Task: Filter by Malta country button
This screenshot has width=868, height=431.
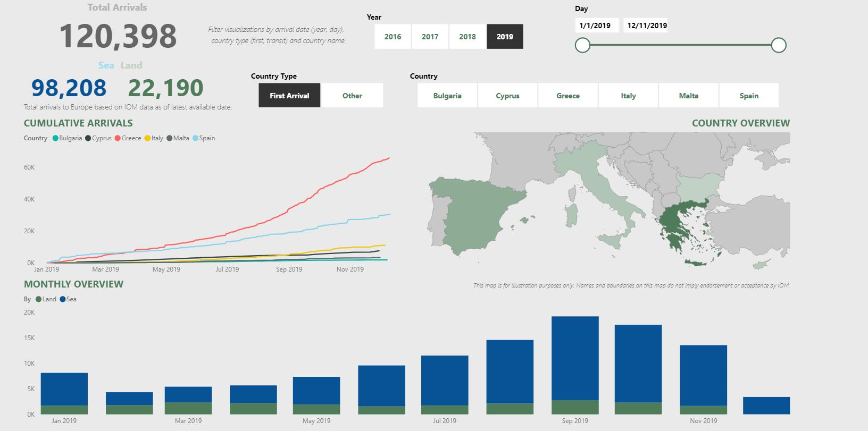Action: click(x=688, y=96)
